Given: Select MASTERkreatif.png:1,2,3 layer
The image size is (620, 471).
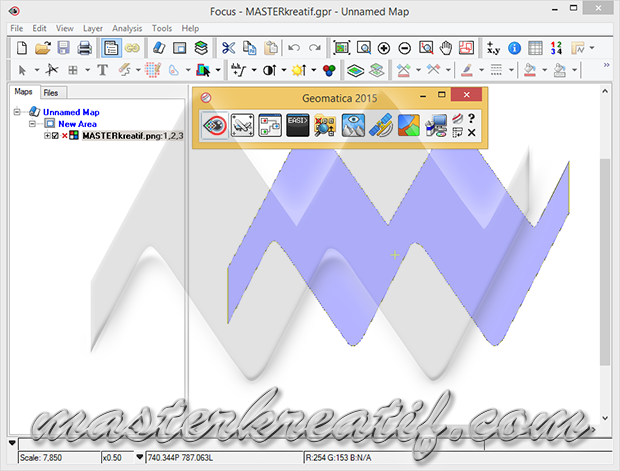Looking at the screenshot, I should coord(133,136).
